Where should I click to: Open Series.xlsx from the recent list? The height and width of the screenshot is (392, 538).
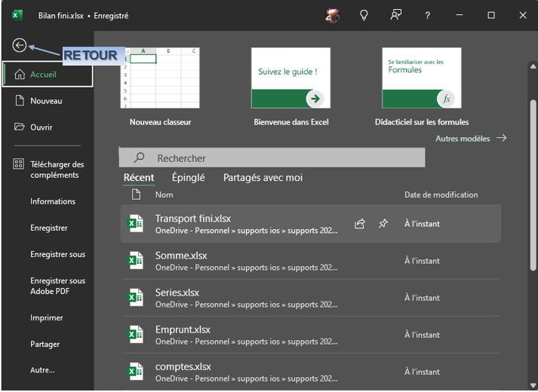coord(311,298)
